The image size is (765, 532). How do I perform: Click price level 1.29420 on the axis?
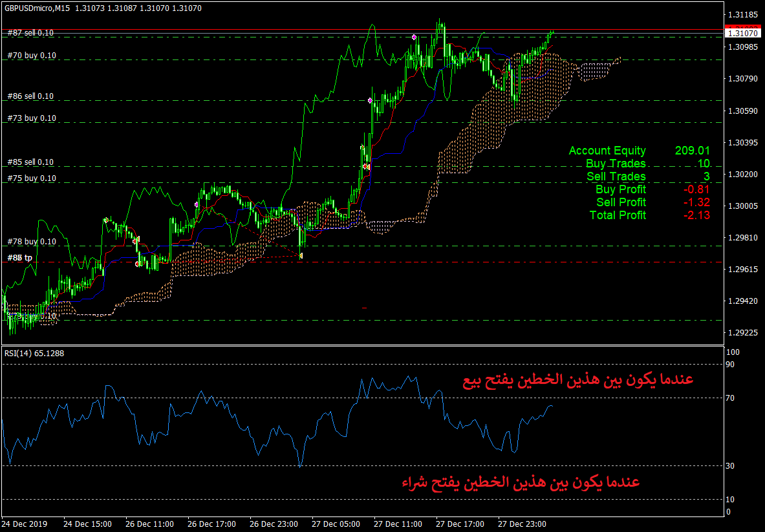click(742, 301)
